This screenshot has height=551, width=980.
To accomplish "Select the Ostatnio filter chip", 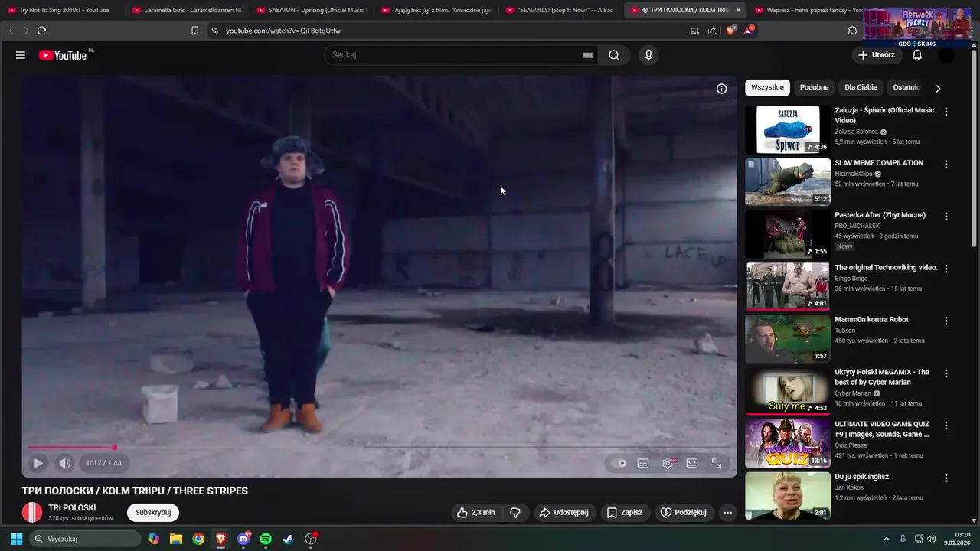I will (x=906, y=87).
